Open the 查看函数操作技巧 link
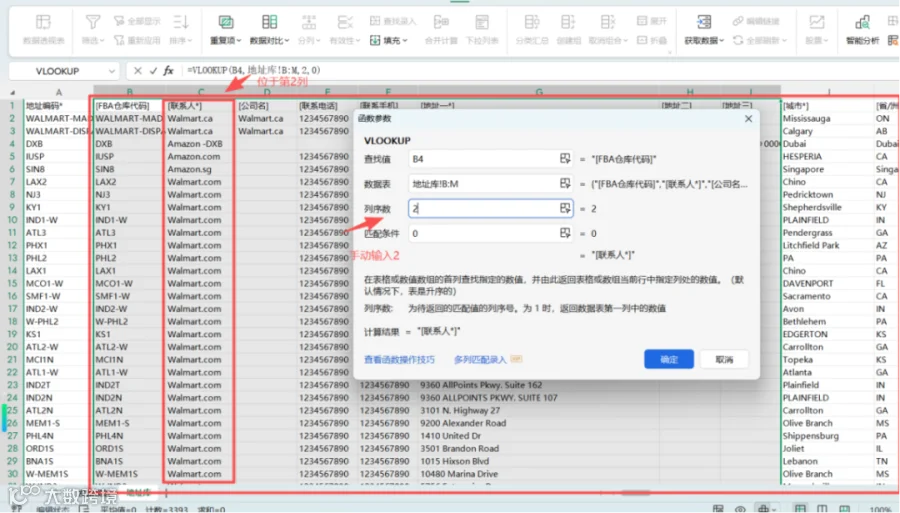This screenshot has width=900, height=513. (x=399, y=360)
